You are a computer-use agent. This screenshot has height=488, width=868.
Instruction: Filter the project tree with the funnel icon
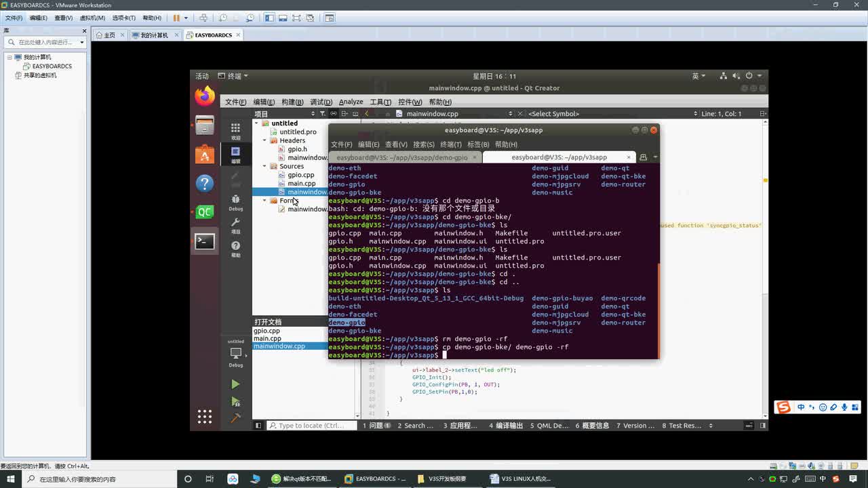(x=323, y=114)
